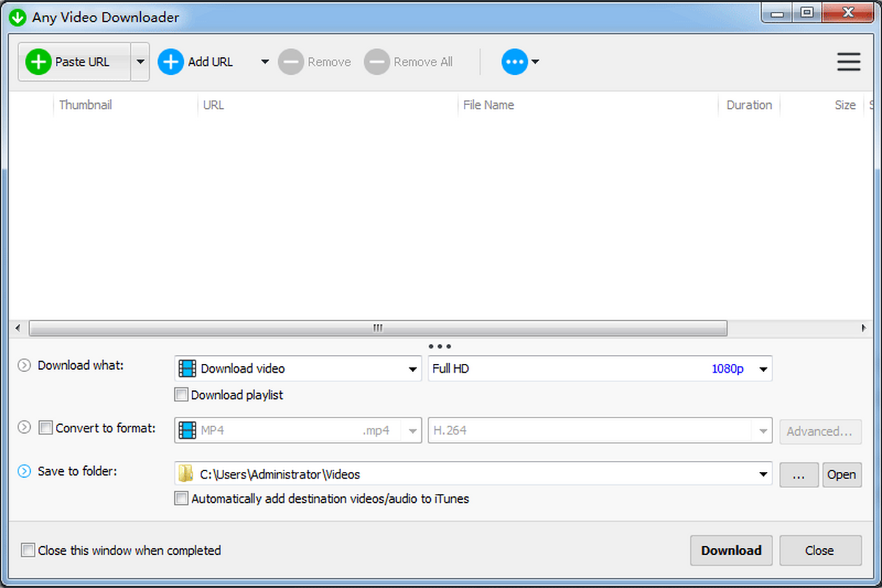Click the horizontal scrollbar thumb
Image resolution: width=882 pixels, height=588 pixels.
click(x=378, y=328)
